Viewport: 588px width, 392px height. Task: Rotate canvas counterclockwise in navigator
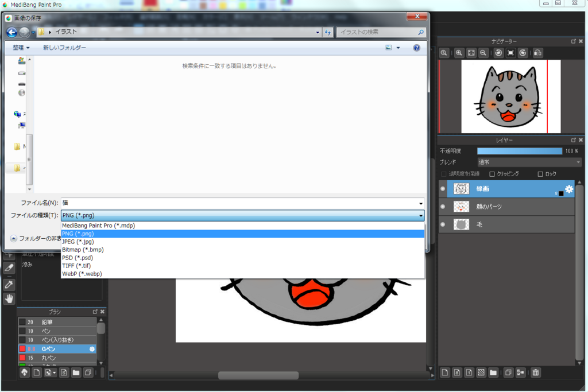[x=498, y=53]
